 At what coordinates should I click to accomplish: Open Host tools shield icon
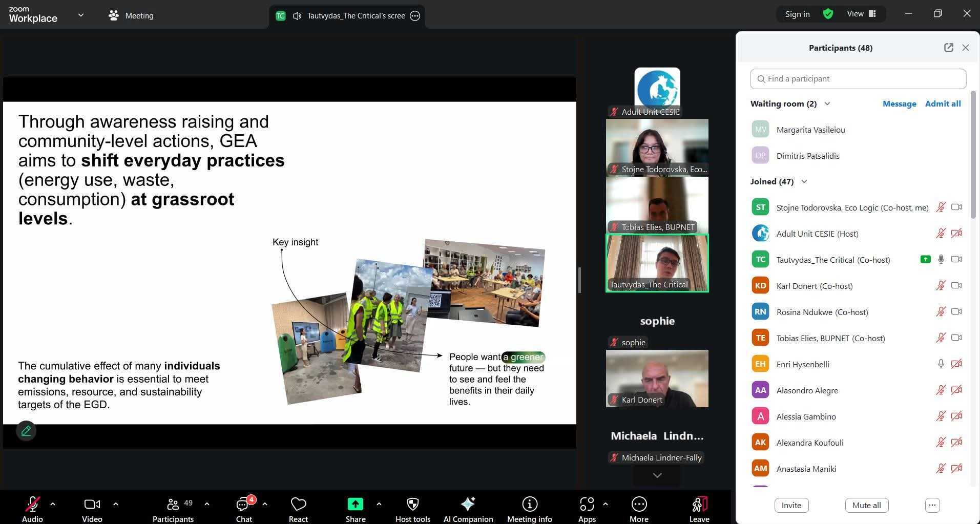coord(412,505)
